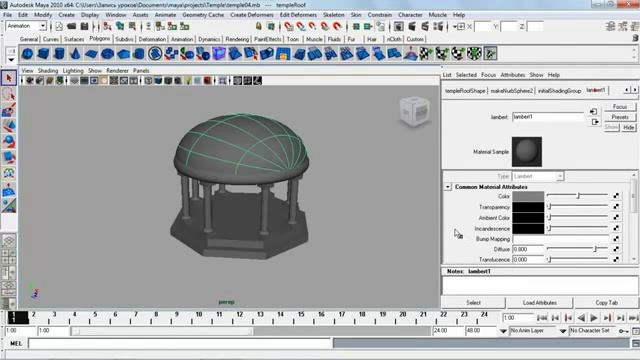This screenshot has height=360, width=640.
Task: Click the Diffuse slider
Action: pos(577,249)
